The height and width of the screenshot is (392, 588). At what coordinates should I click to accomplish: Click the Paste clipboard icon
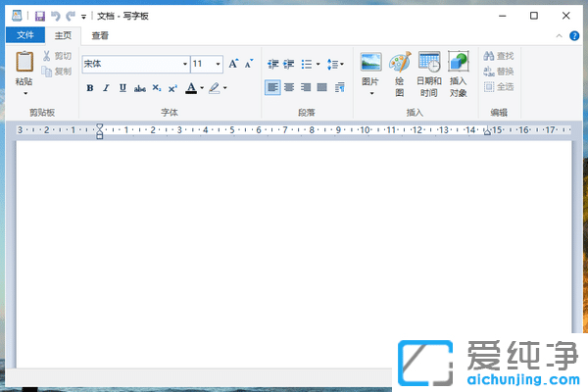click(x=24, y=62)
